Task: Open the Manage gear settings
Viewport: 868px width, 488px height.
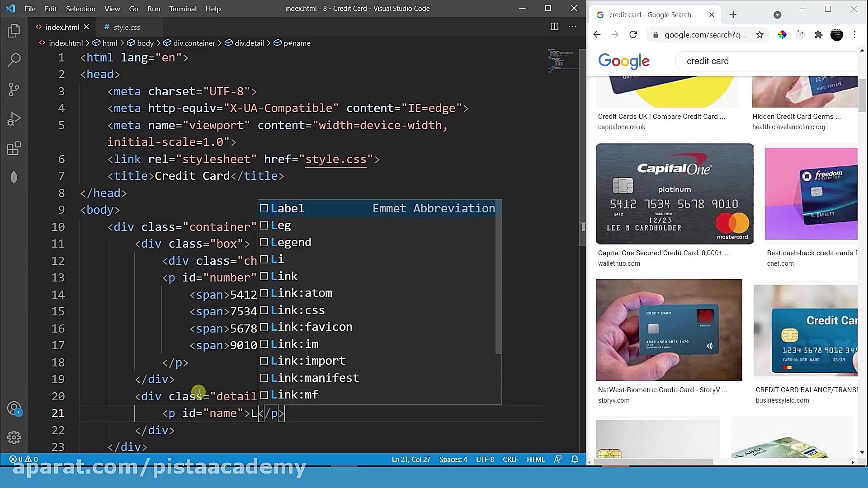Action: (14, 437)
